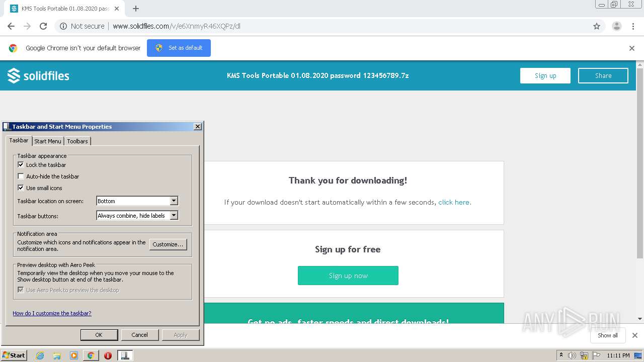
Task: Click the address bar URL
Action: (177, 26)
